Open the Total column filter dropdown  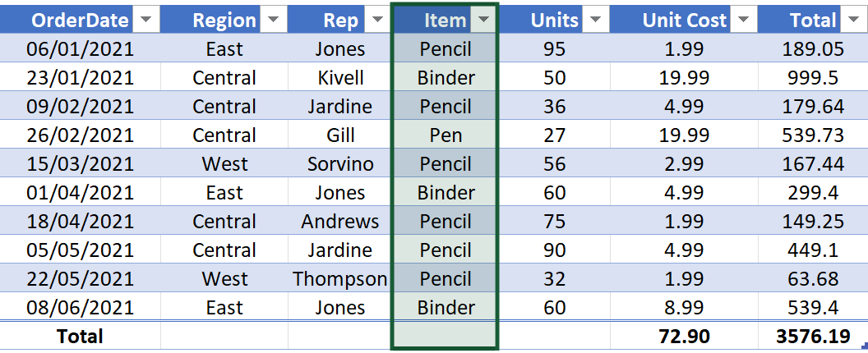[852, 21]
